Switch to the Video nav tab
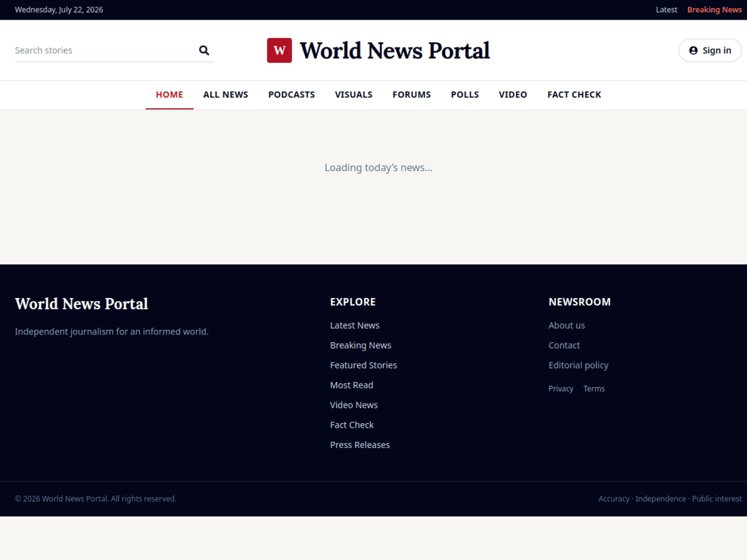Screen dimensions: 747x560 click(513, 94)
